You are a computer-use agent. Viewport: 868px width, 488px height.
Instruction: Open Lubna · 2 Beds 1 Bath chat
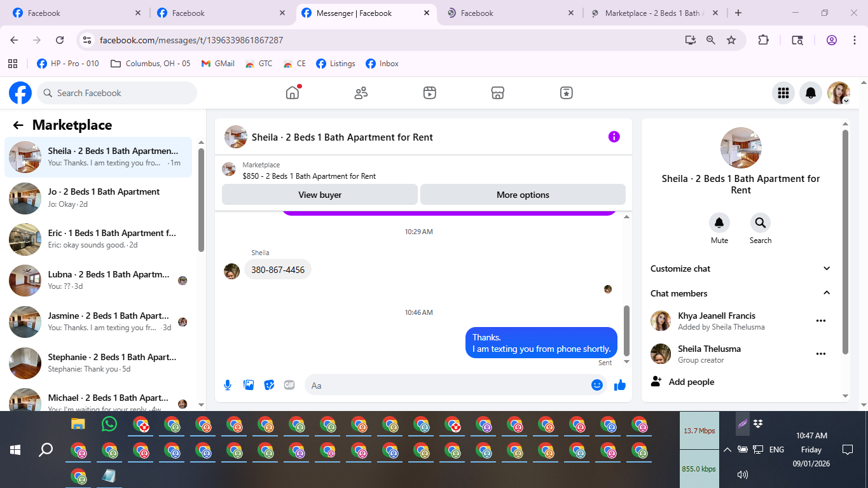(99, 281)
